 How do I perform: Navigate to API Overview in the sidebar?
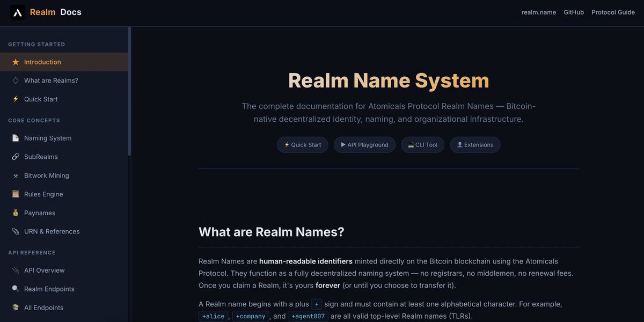click(46, 270)
